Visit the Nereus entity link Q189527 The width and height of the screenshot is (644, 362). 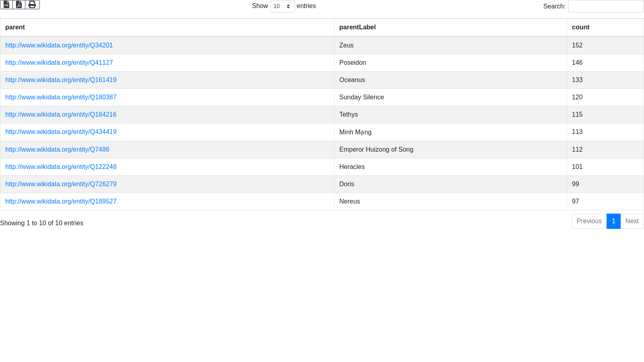tap(61, 202)
